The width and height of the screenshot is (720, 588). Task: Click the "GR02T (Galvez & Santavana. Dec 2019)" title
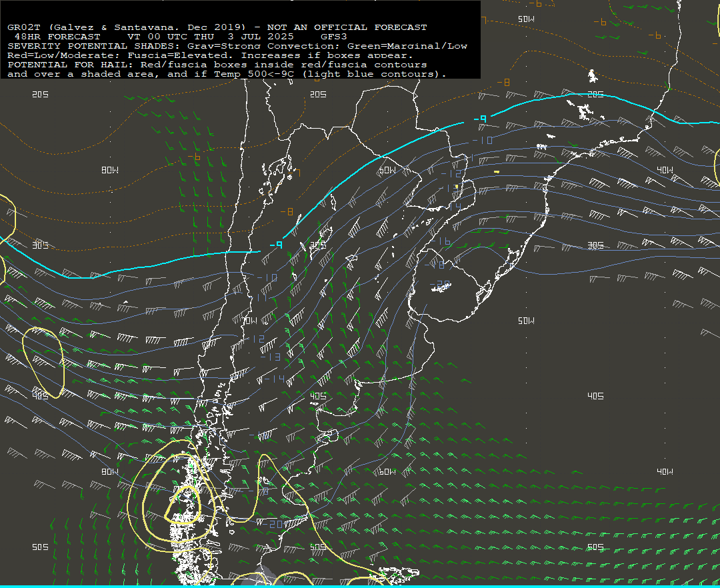[x=127, y=27]
